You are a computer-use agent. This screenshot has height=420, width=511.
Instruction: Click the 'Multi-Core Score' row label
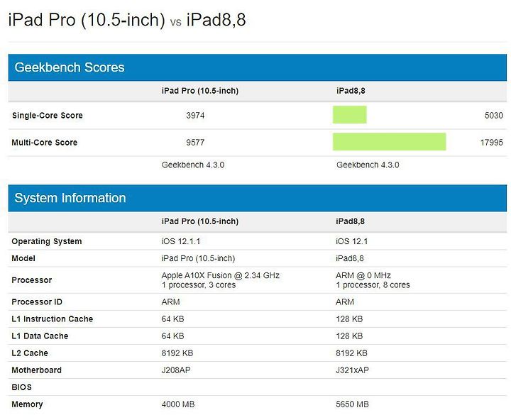(x=45, y=143)
